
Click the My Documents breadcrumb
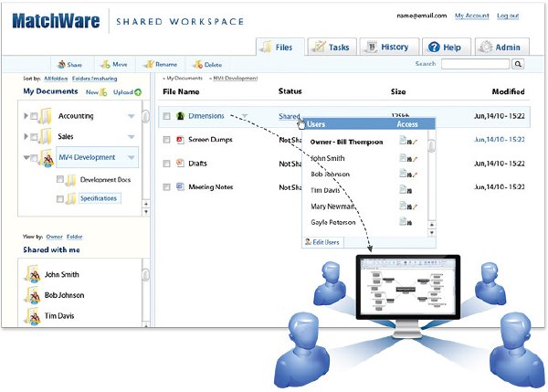coord(184,79)
